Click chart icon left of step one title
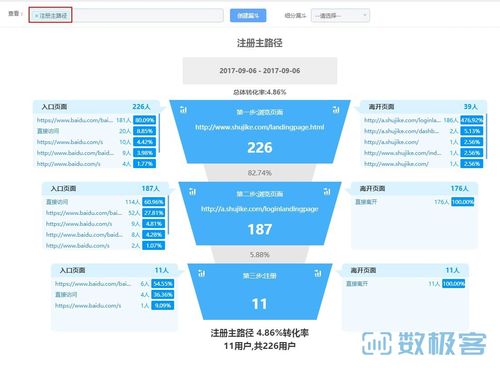 [x=183, y=109]
